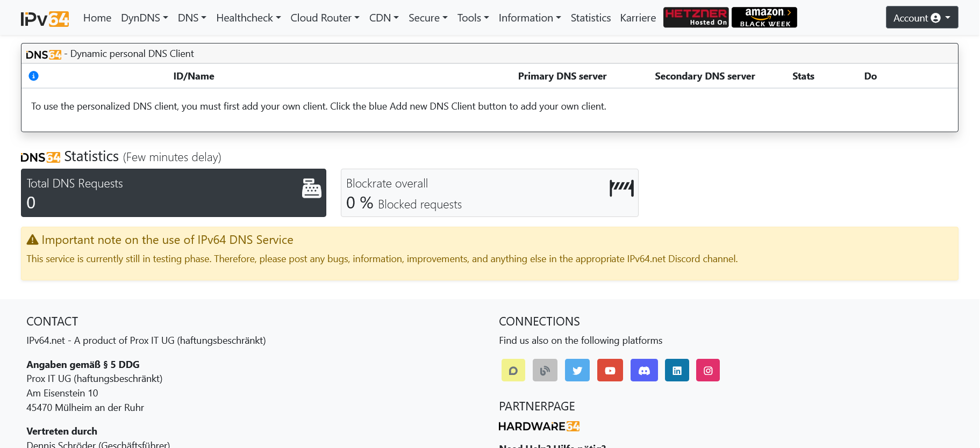Expand the Tools menu
980x448 pixels.
point(473,18)
